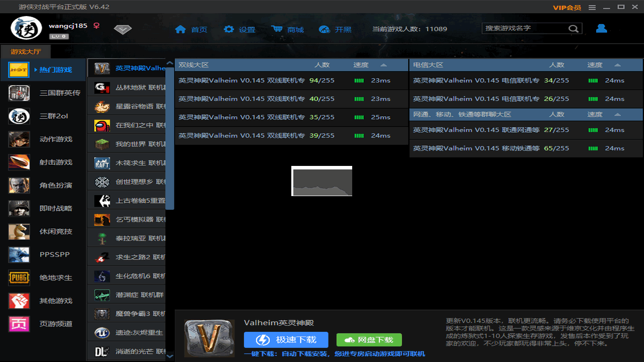The width and height of the screenshot is (644, 362).
Task: Click the female gender symbol icon
Action: point(96,26)
